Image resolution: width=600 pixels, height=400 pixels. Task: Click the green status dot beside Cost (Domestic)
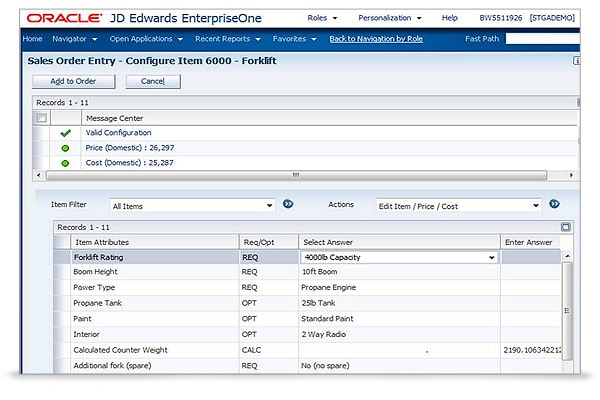[65, 163]
